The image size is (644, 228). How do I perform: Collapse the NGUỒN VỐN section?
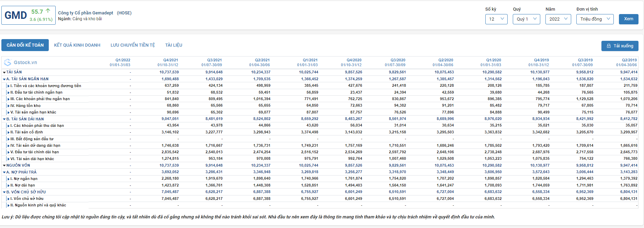pos(4,166)
